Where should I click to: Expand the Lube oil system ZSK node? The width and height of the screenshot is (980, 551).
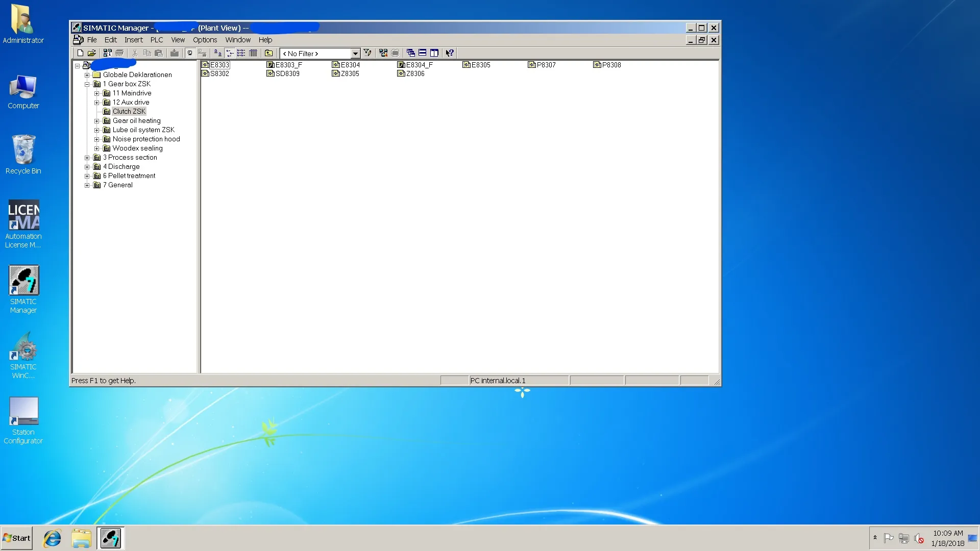click(96, 130)
